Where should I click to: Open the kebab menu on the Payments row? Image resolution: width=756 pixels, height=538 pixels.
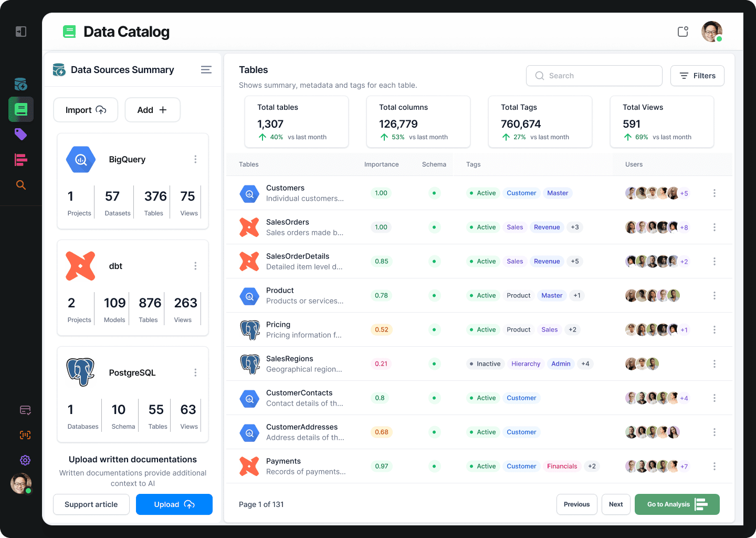tap(714, 466)
